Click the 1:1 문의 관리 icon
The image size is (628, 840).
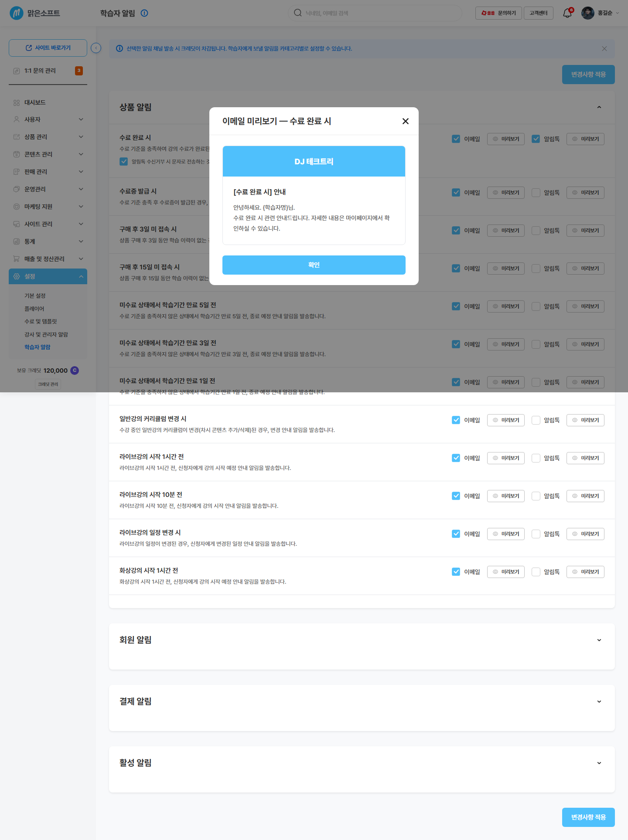(17, 71)
